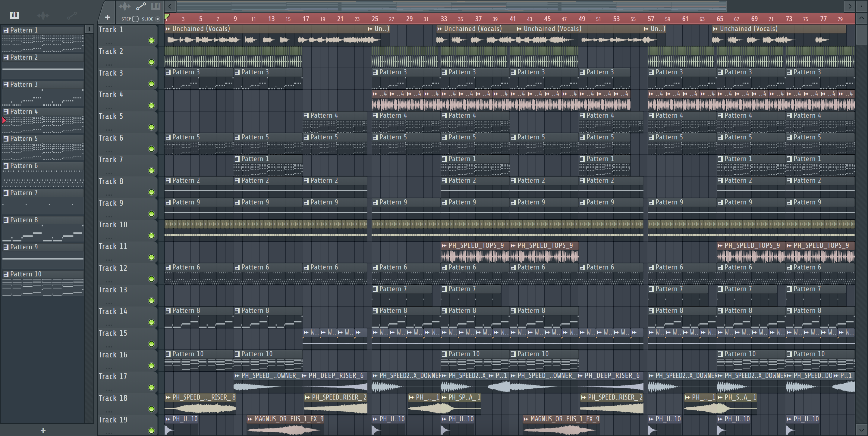Open menu icon of first Unchained (Vocals) clip
This screenshot has width=868, height=436.
point(168,29)
